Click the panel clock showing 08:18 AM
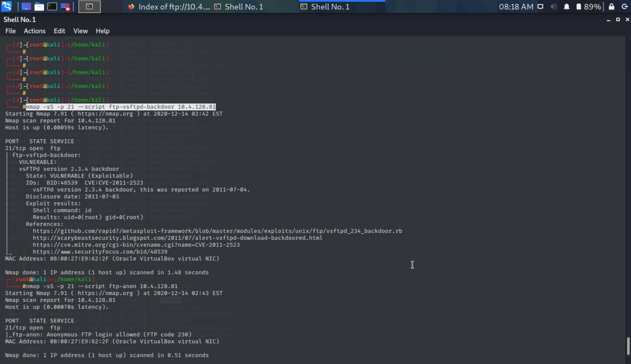This screenshot has width=631, height=364. [516, 7]
